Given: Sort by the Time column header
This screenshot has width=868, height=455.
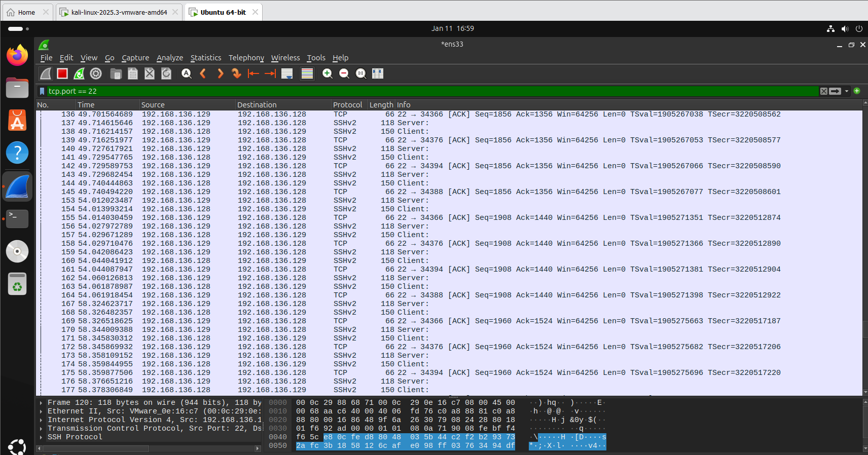Looking at the screenshot, I should [108, 105].
